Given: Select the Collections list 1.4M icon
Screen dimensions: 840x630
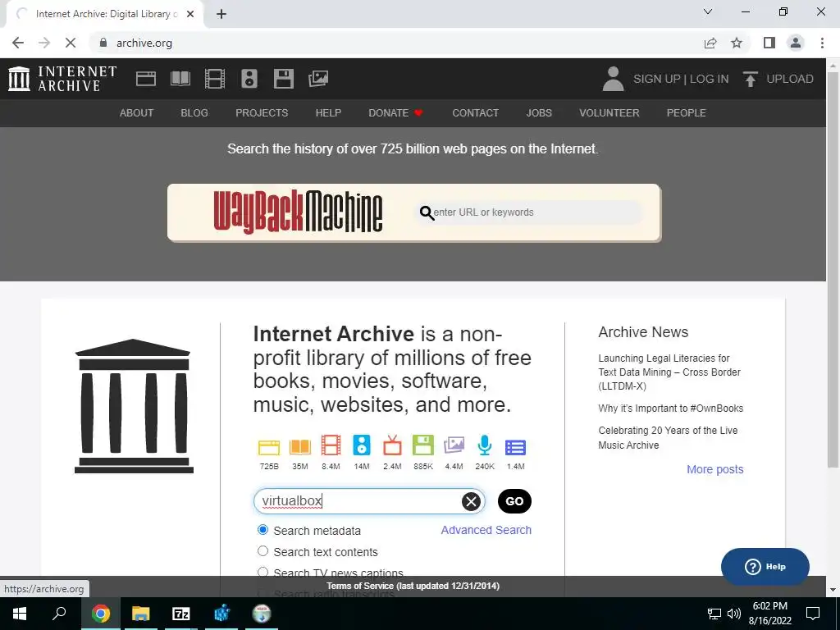Looking at the screenshot, I should [515, 447].
